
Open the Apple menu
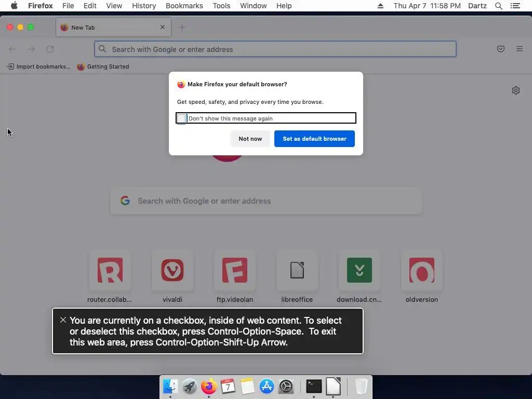[14, 6]
